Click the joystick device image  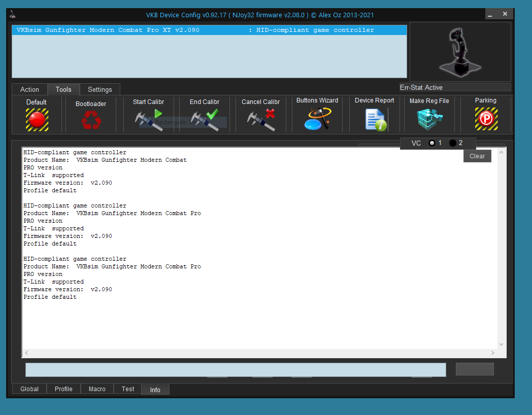(x=460, y=52)
